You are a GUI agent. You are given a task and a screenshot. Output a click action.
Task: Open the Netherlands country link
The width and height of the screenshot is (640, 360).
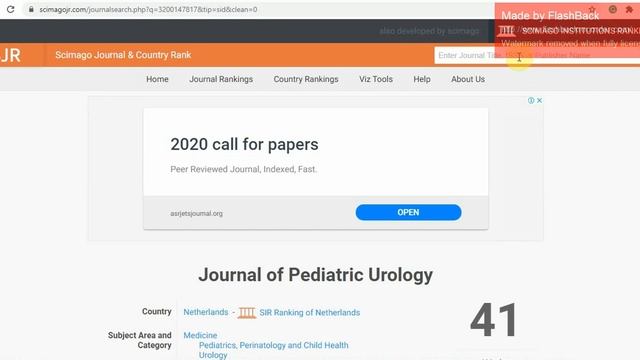pos(206,312)
